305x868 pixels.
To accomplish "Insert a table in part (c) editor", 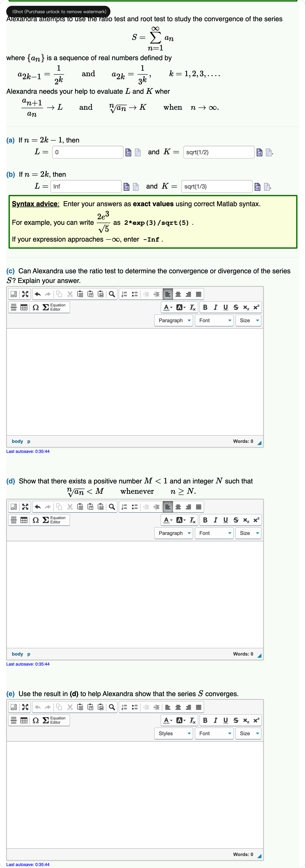I will [x=24, y=307].
